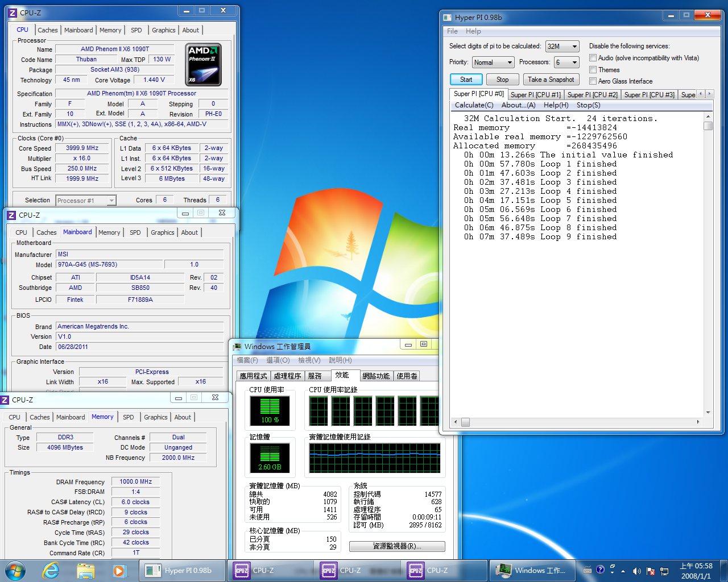The height and width of the screenshot is (582, 728).
Task: Click the 實體記憶體使用記錄 memory history graph
Action: click(x=375, y=458)
